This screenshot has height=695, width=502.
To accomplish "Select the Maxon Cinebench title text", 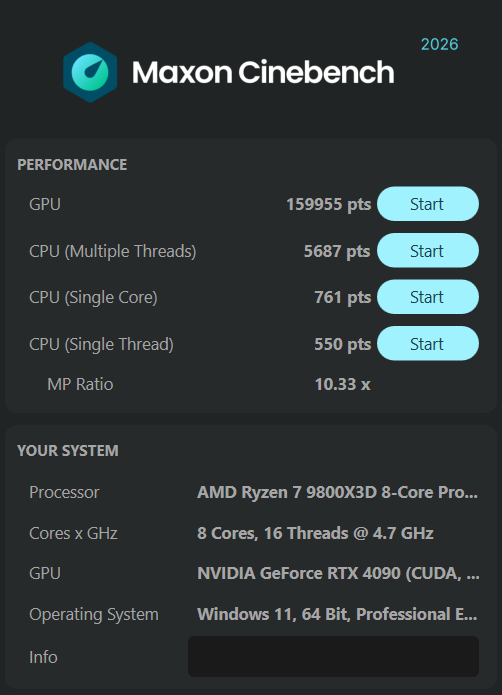I will pos(263,72).
